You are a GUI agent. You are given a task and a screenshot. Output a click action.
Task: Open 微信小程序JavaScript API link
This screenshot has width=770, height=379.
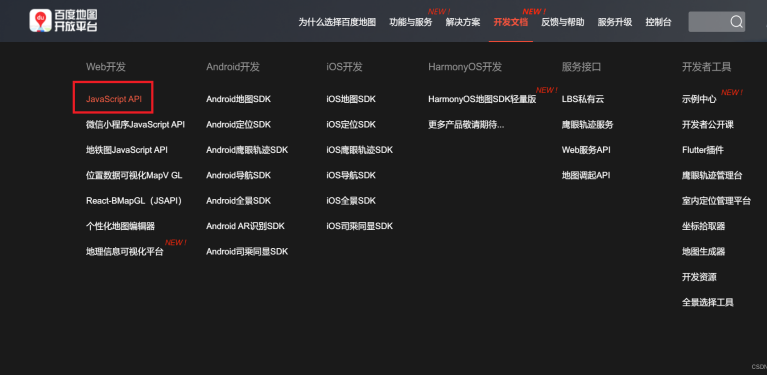tap(136, 124)
